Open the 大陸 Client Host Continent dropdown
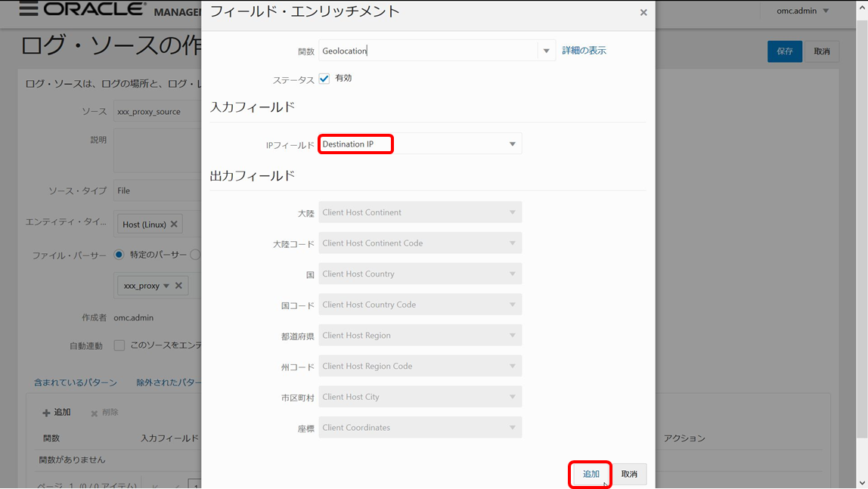Viewport: 868px width, 489px height. coord(420,212)
